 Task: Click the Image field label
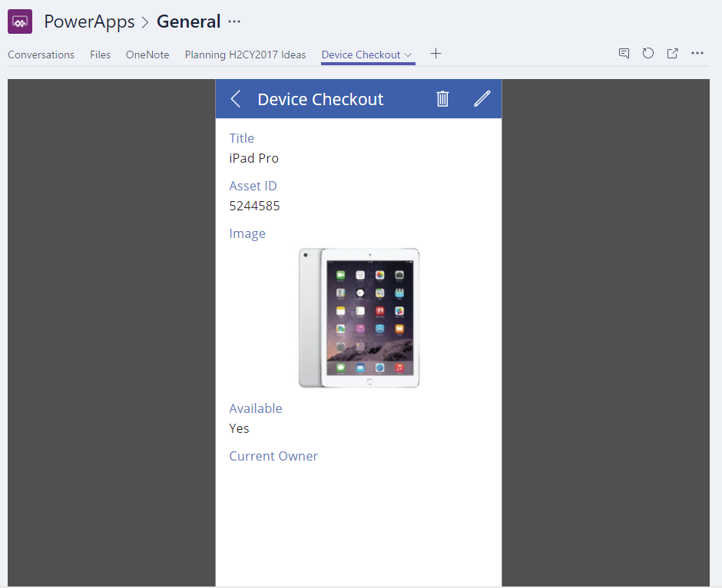pyautogui.click(x=247, y=233)
